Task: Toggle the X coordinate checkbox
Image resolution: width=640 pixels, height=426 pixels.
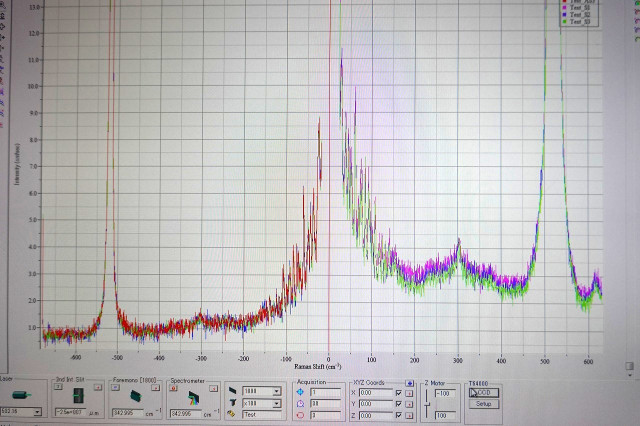Action: (398, 392)
